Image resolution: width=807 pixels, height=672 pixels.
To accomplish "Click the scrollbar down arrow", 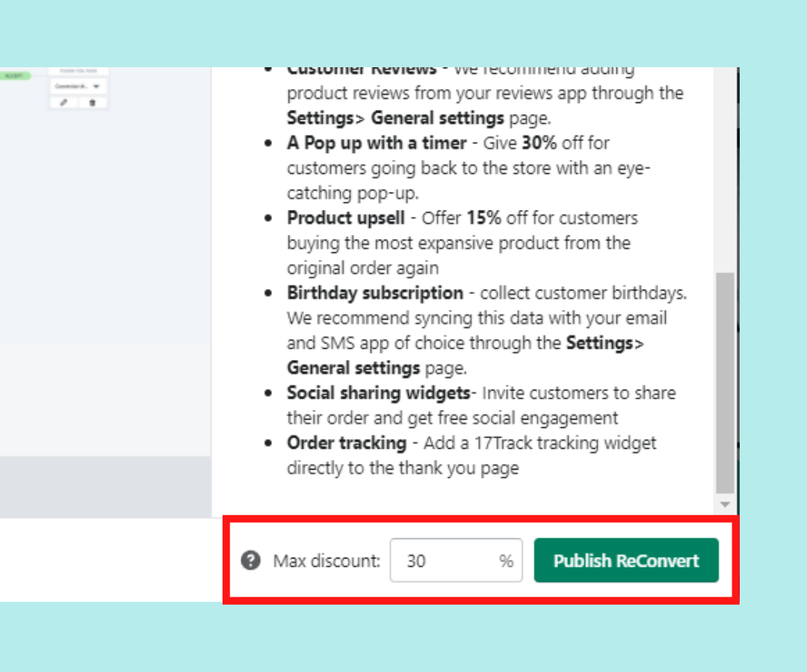I will coord(725,505).
